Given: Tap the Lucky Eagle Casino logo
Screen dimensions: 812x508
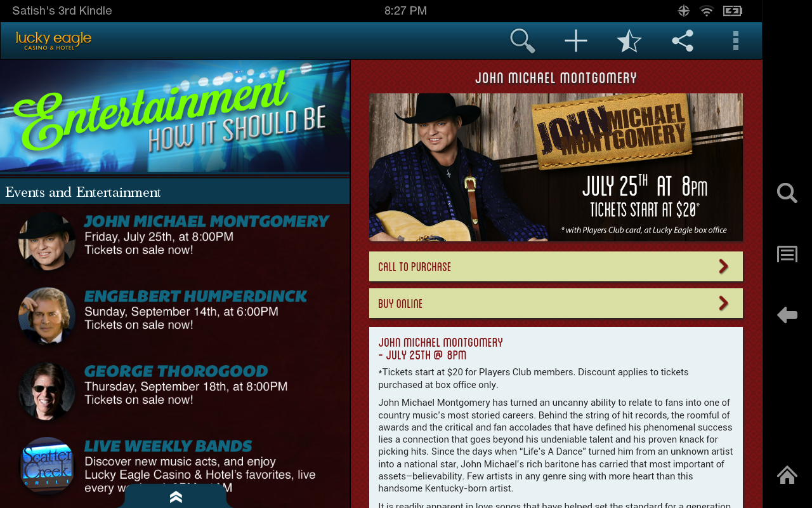Looking at the screenshot, I should tap(53, 41).
